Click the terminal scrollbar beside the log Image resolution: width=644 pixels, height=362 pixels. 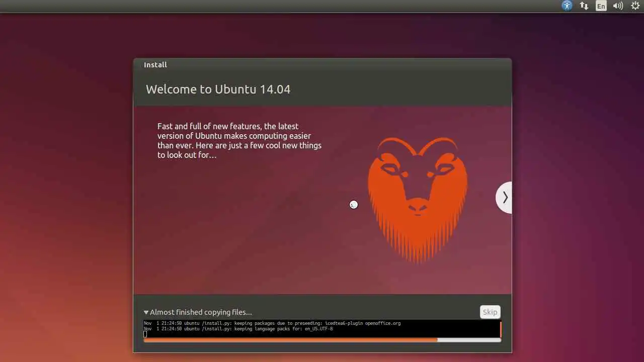(x=500, y=329)
